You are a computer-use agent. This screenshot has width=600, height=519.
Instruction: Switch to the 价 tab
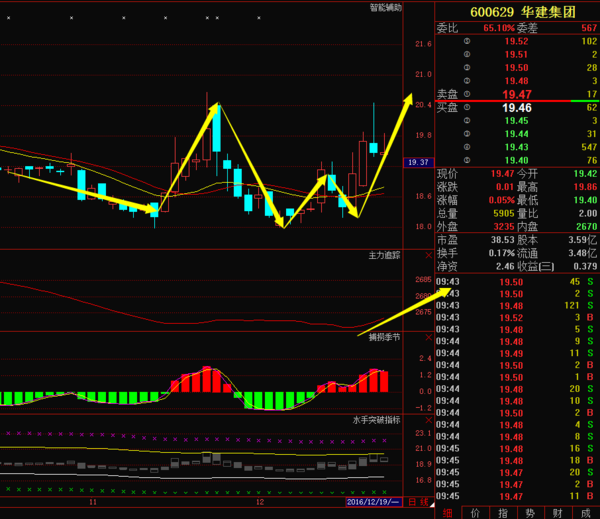(x=475, y=513)
